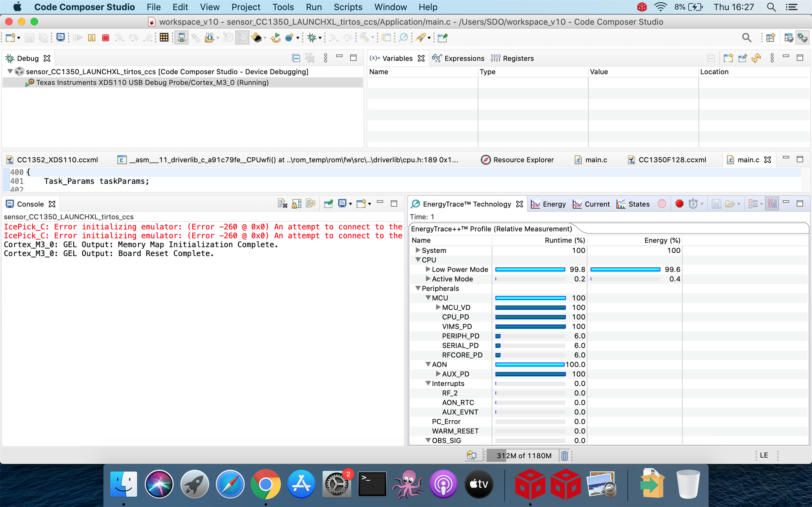Open the Debug launch dropdown arrow
The height and width of the screenshot is (507, 812).
pos(320,38)
